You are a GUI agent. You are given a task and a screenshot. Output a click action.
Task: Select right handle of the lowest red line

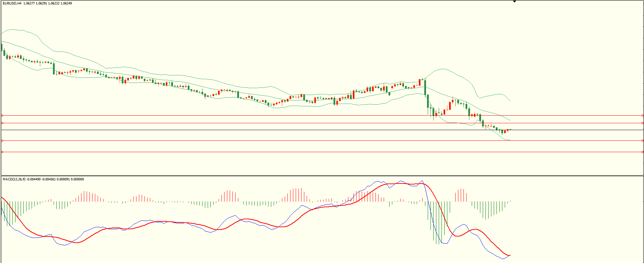pos(642,152)
